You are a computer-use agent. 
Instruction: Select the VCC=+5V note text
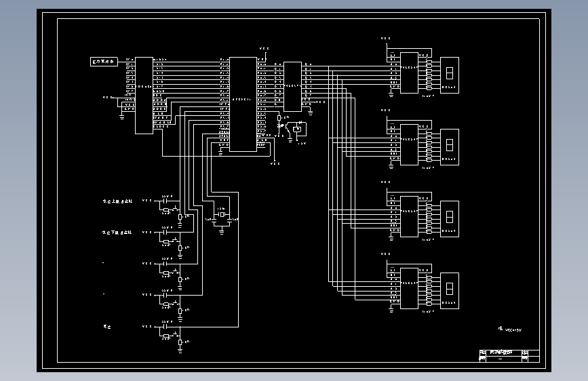coord(513,330)
